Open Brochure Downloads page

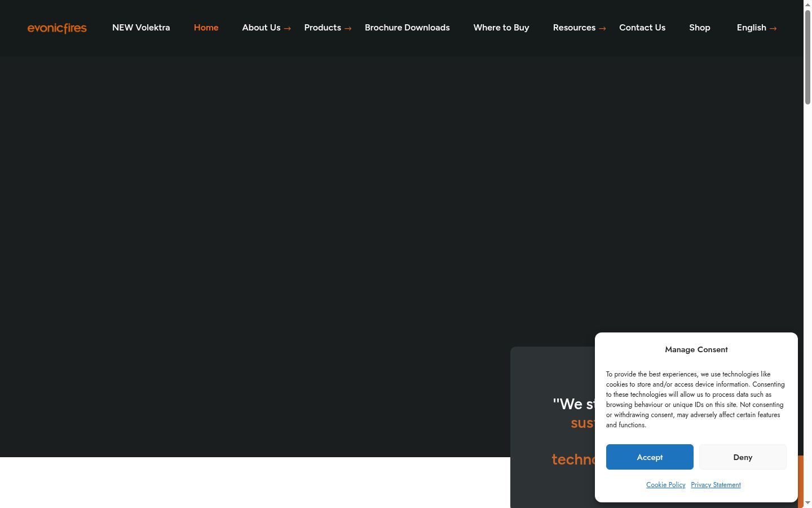[x=407, y=28]
